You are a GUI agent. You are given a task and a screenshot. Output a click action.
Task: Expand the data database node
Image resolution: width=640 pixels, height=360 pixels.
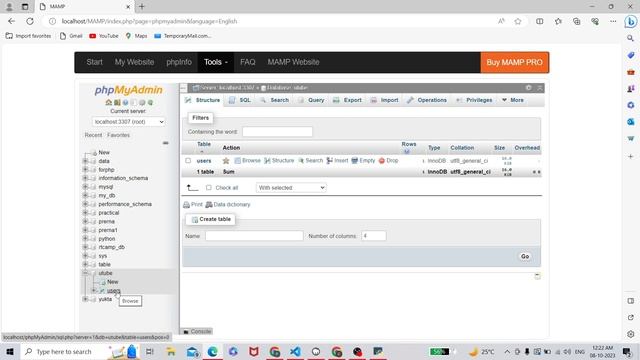(x=85, y=161)
